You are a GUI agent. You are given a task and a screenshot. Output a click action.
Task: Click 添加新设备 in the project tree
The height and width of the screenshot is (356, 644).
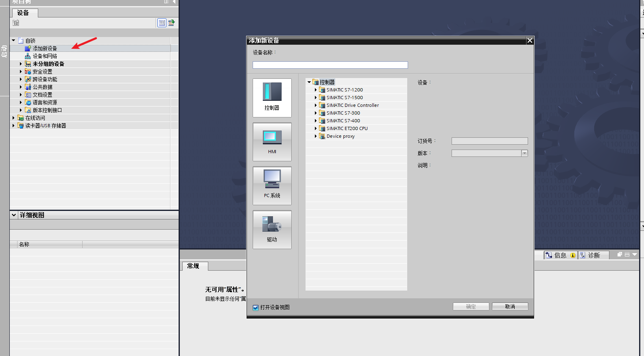[x=45, y=48]
